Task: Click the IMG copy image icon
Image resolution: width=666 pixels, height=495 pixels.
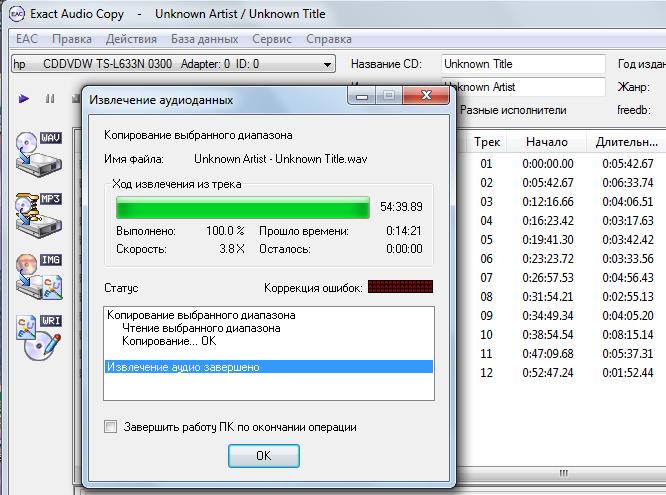Action: 39,276
